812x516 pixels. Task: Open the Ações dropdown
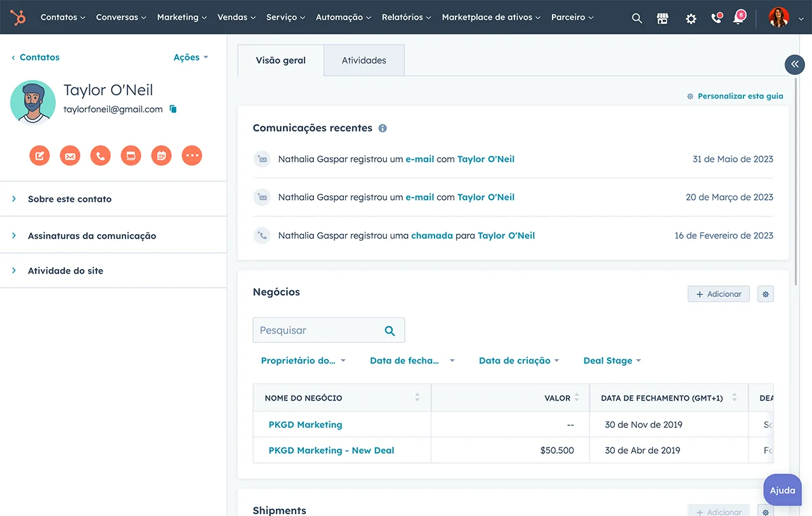click(x=191, y=57)
